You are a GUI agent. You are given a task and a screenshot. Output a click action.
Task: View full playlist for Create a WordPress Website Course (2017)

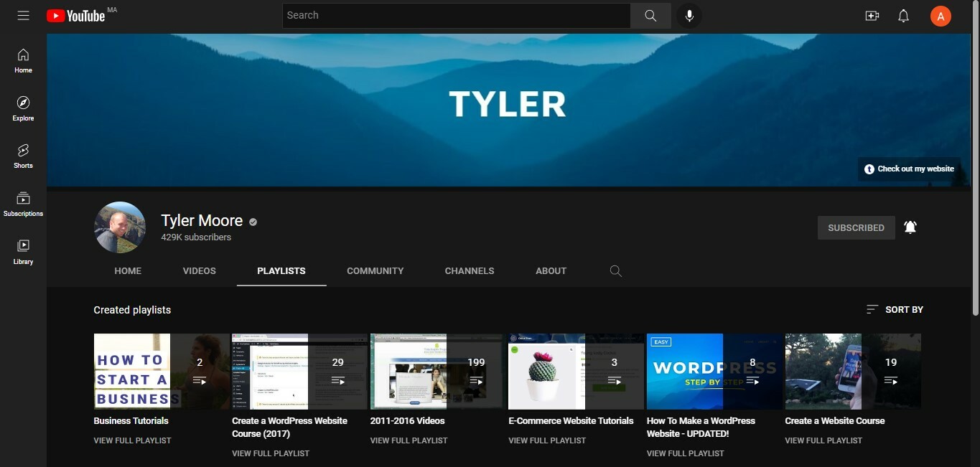271,453
